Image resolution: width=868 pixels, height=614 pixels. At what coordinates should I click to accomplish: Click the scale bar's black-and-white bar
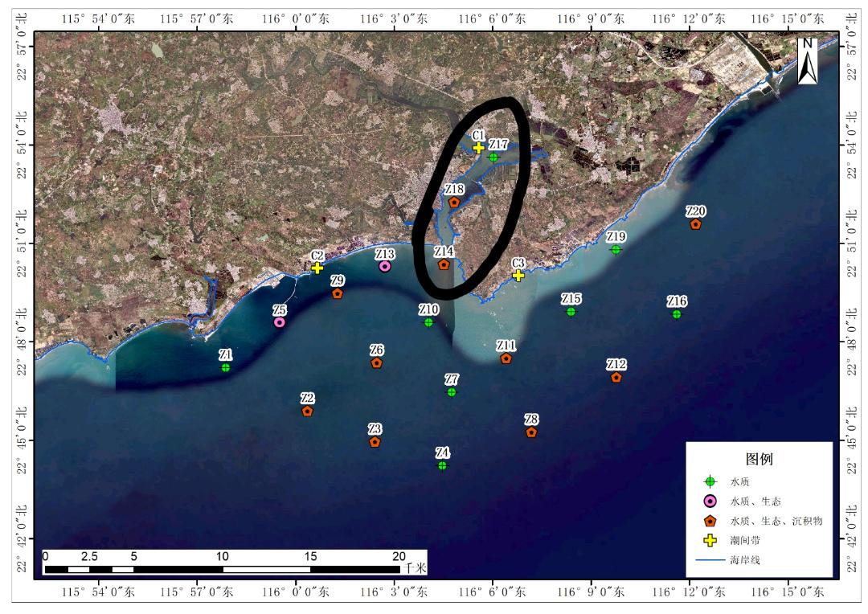pos(222,569)
